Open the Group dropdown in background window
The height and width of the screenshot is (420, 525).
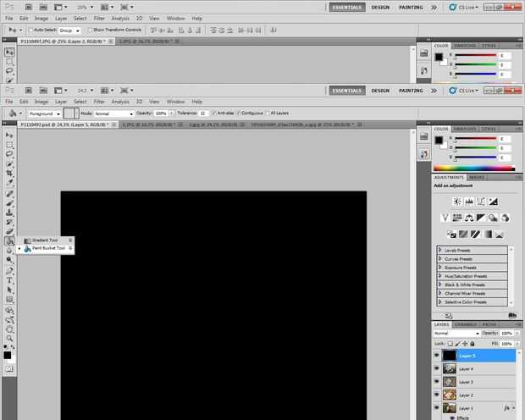pos(69,30)
